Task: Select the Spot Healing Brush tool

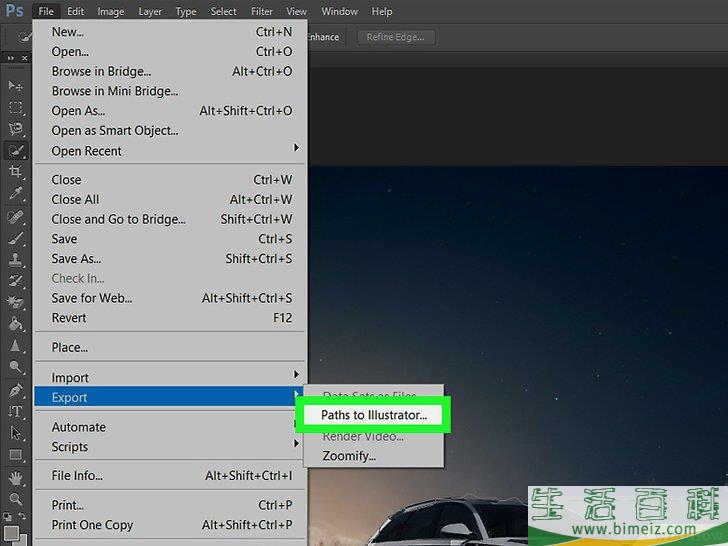Action: click(x=15, y=217)
